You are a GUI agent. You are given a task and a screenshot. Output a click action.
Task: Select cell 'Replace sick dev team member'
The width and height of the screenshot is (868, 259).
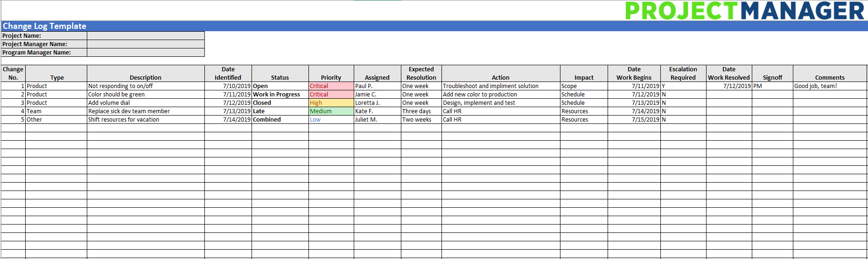(x=146, y=111)
